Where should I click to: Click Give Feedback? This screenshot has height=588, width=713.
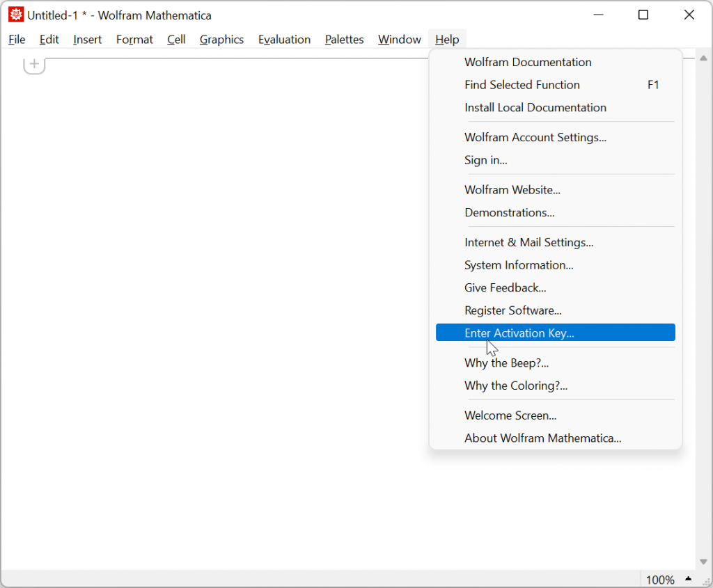505,287
